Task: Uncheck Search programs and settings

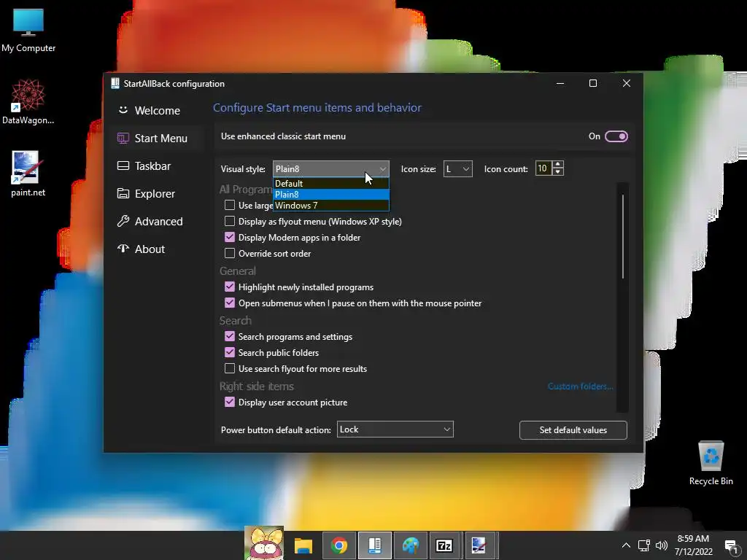Action: point(230,336)
